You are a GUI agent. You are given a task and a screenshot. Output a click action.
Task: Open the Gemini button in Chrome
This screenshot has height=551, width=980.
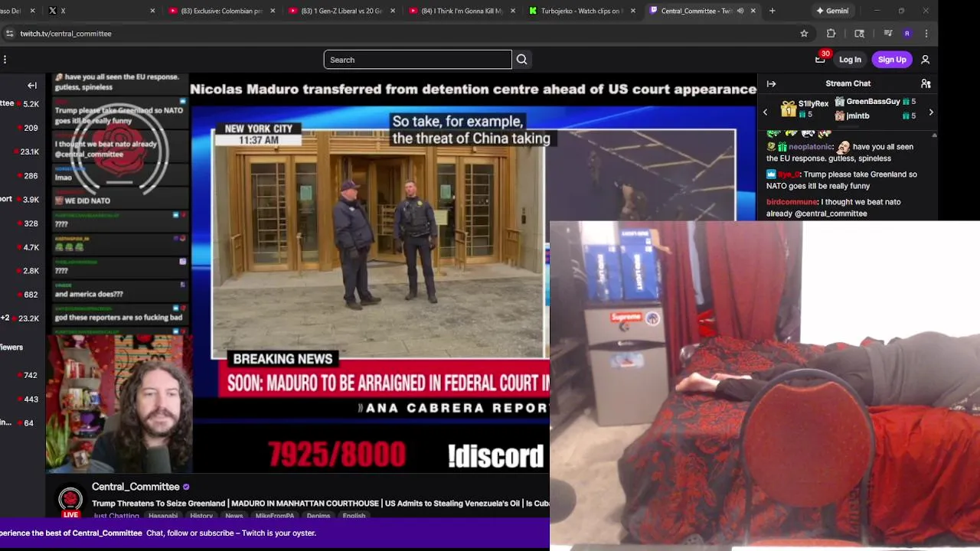point(832,11)
